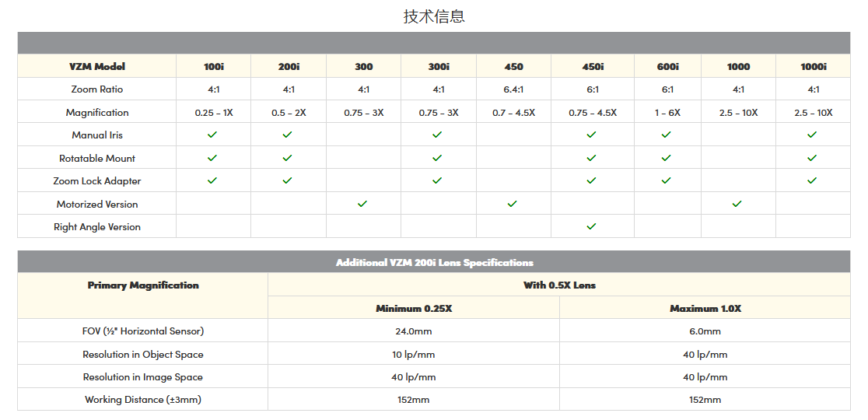
Task: Click the Manual Iris checkmark for 1000i
Action: (812, 135)
